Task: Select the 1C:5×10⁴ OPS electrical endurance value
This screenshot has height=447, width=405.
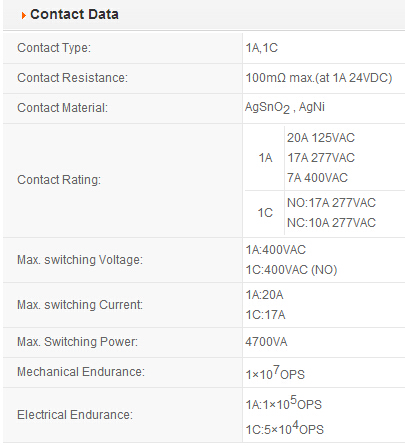Action: [x=285, y=428]
